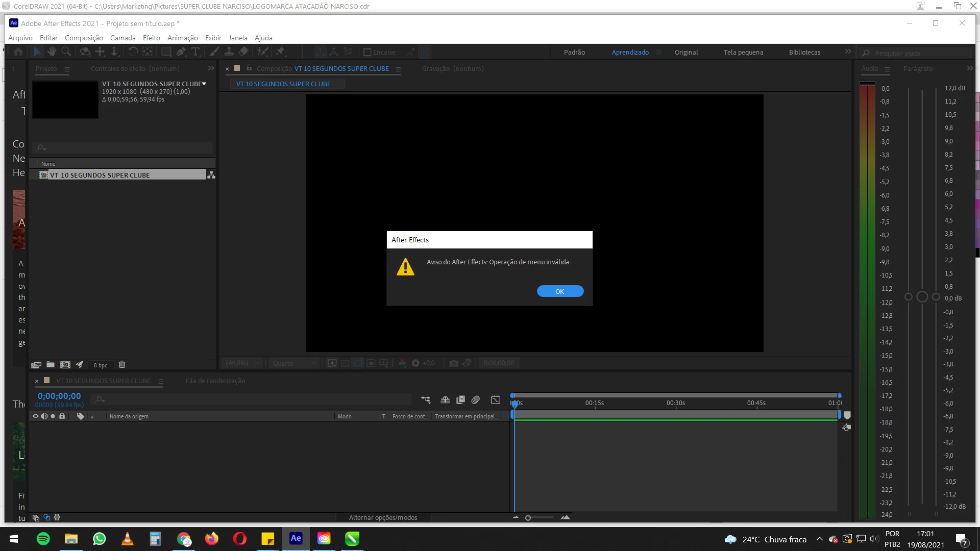Expand the workspace overflow chevron
This screenshot has height=551, width=980.
click(848, 52)
